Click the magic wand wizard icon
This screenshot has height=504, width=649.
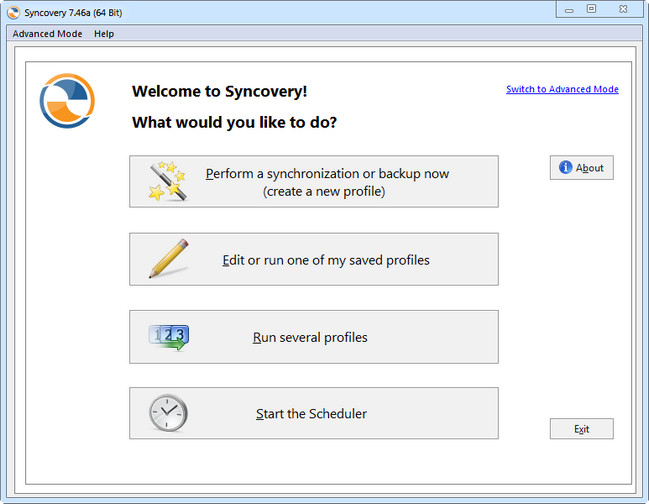coord(168,181)
